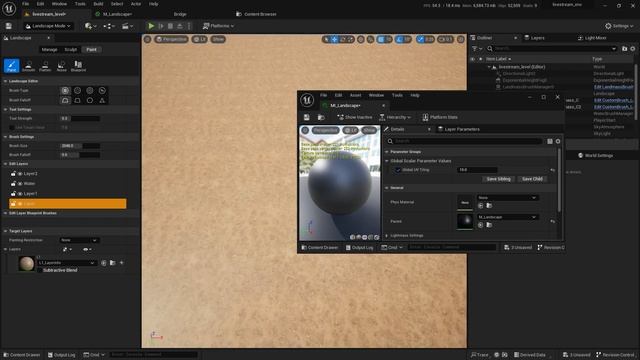Viewport: 640px width, 360px height.
Task: Save the M_Landscape material asset
Action: (x=307, y=118)
